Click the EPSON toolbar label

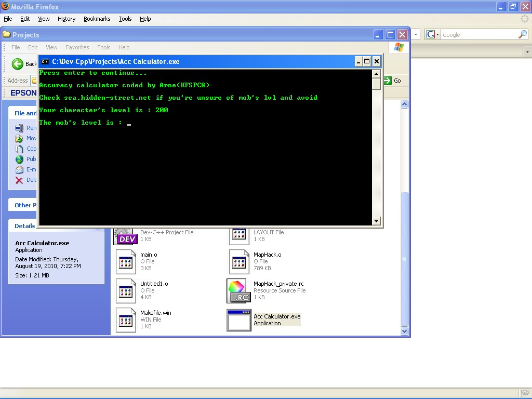point(23,92)
